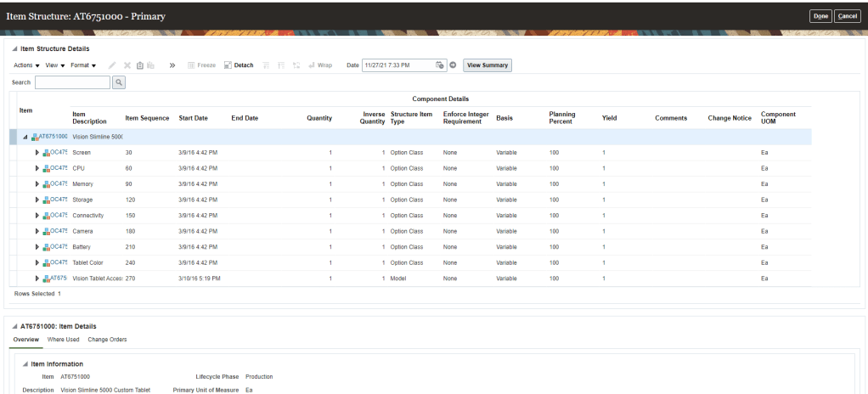Collapse the Item Information section

25,363
